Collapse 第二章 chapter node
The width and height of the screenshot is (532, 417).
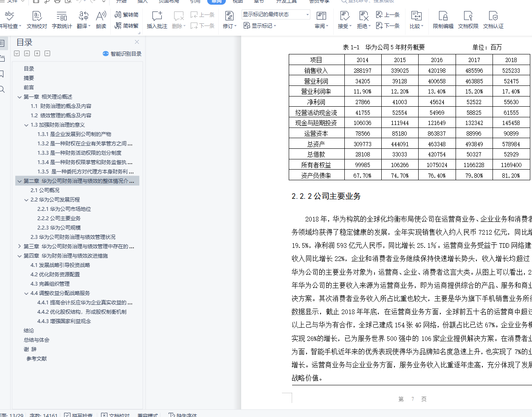pyautogui.click(x=20, y=181)
